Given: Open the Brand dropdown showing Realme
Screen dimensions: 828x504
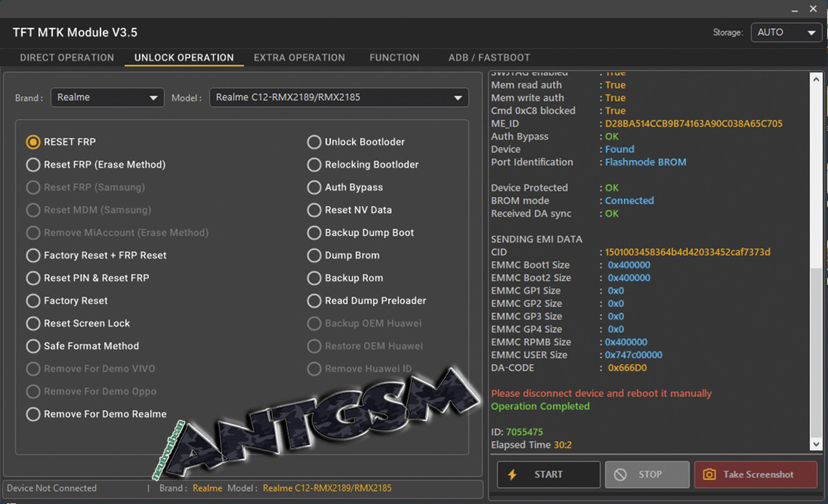Looking at the screenshot, I should click(x=107, y=98).
